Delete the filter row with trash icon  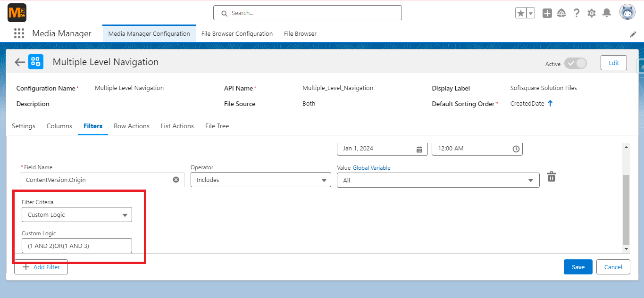click(551, 177)
